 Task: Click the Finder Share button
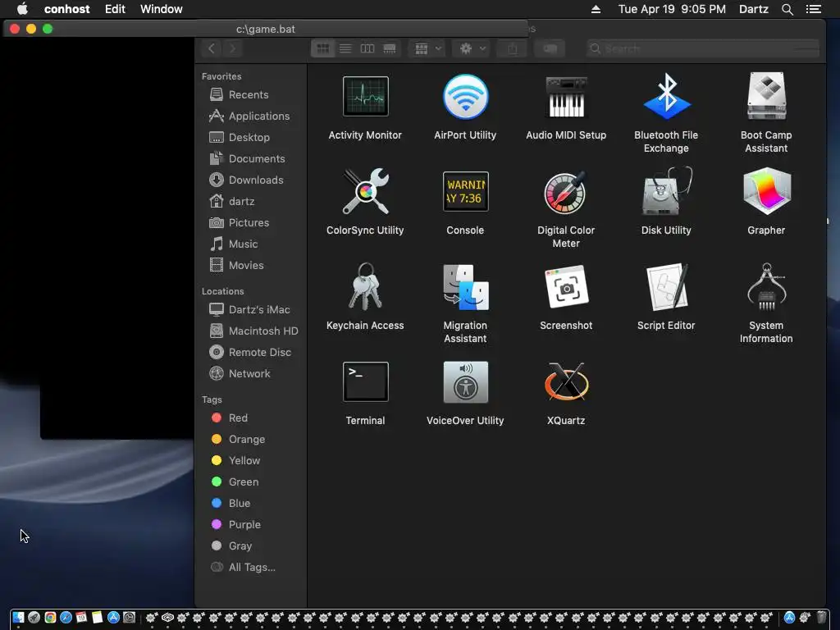512,48
